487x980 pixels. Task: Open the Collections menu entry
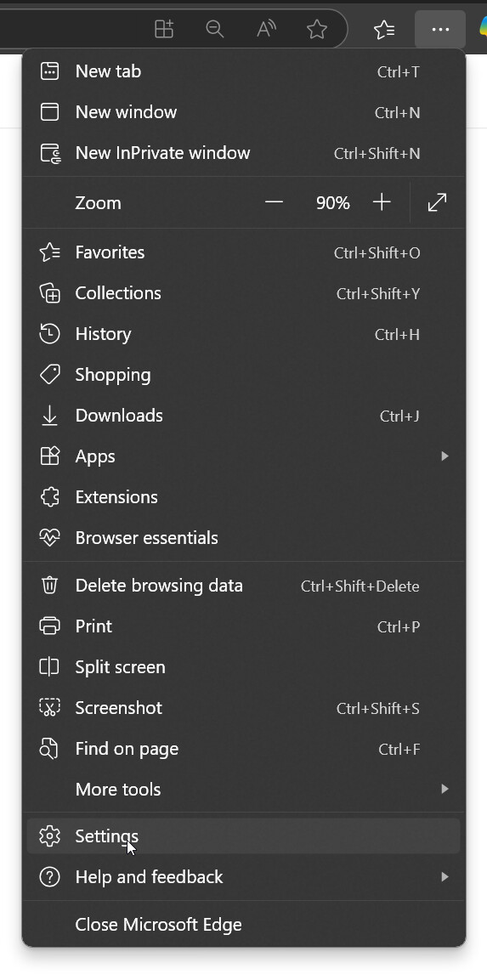[x=244, y=293]
